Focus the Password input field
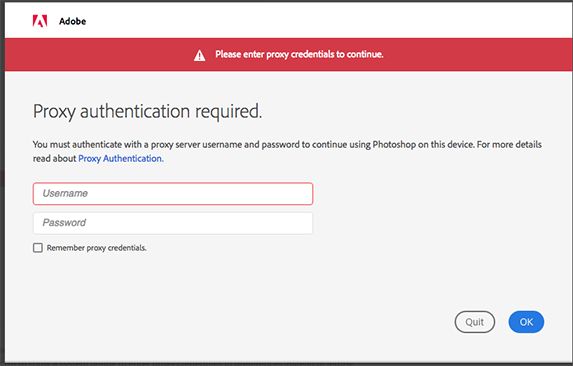This screenshot has height=366, width=573. point(173,223)
